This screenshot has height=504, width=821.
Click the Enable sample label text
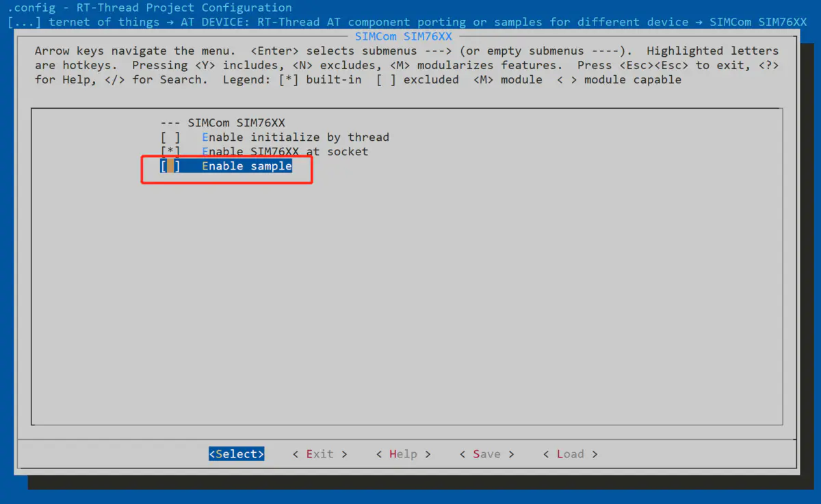(x=247, y=166)
